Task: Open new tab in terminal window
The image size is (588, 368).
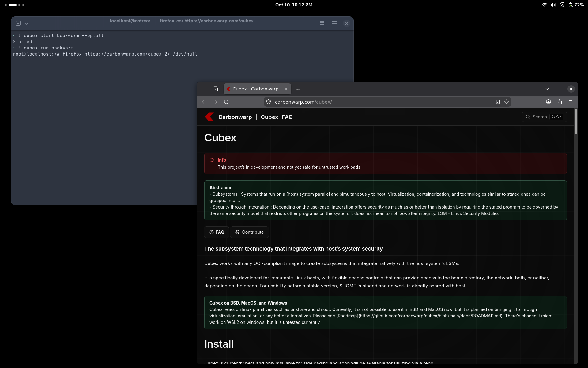Action: 18,23
